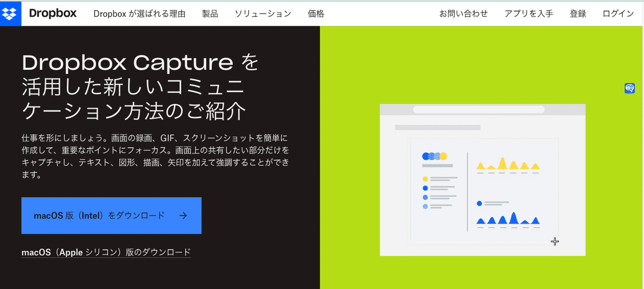
Task: Click the Dropbox Capture headline text
Action: (141, 87)
